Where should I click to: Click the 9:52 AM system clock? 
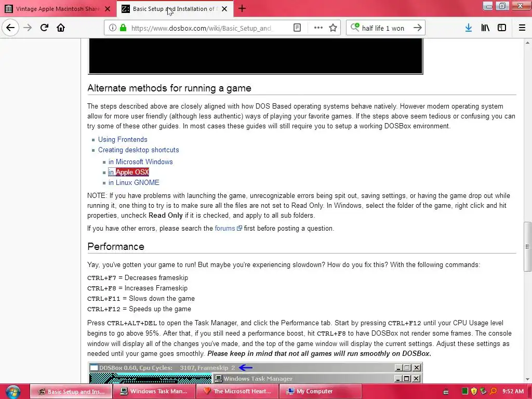513,392
